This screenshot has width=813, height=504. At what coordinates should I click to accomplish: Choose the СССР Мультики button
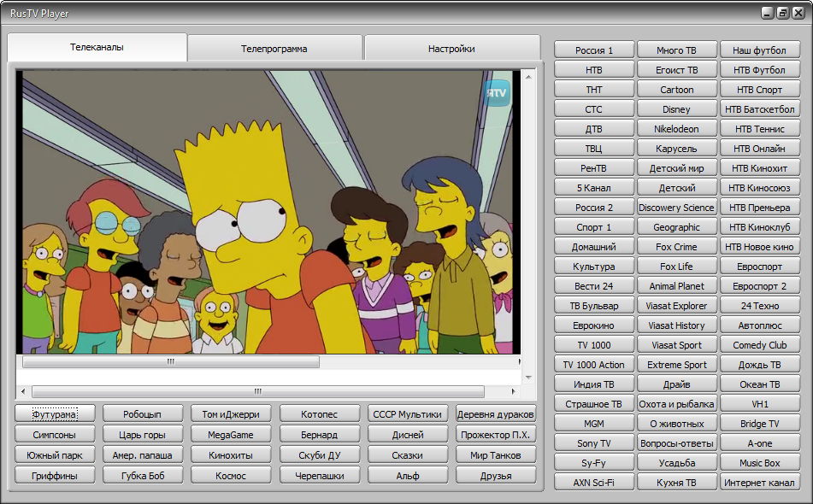click(x=408, y=414)
